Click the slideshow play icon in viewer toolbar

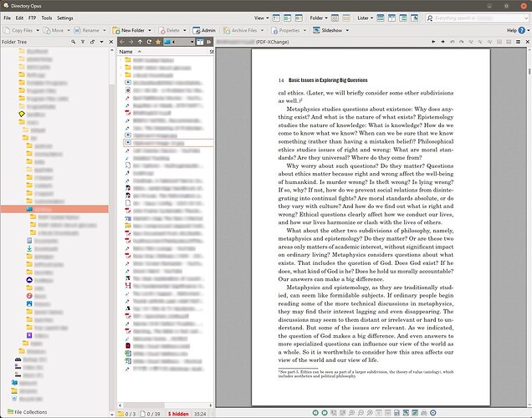433,413
